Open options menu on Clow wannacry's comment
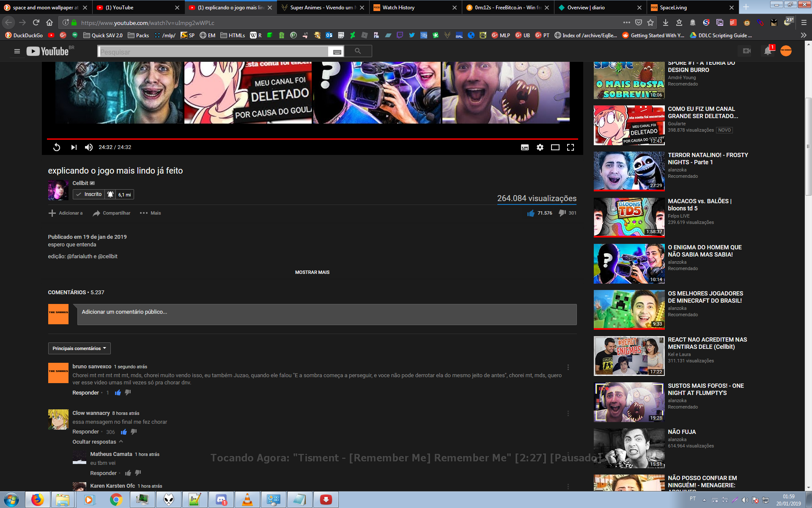 568,414
